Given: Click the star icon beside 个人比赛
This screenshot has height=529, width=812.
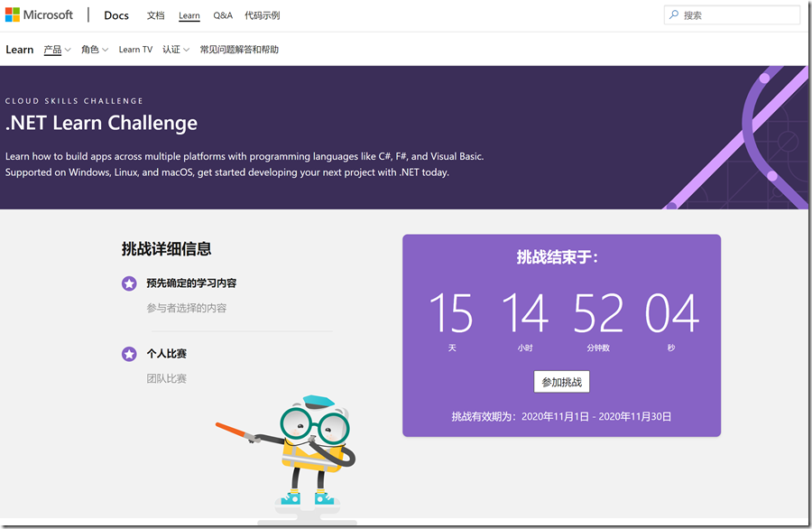Looking at the screenshot, I should (129, 354).
